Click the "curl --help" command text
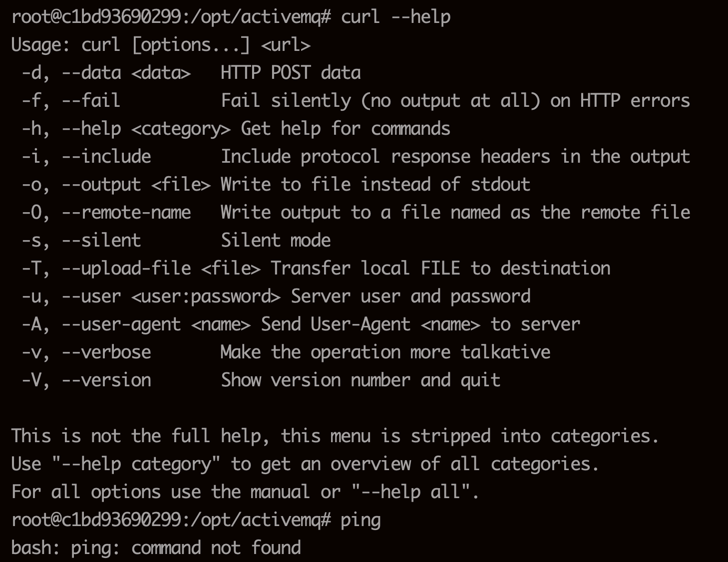Image resolution: width=728 pixels, height=562 pixels. click(x=395, y=17)
